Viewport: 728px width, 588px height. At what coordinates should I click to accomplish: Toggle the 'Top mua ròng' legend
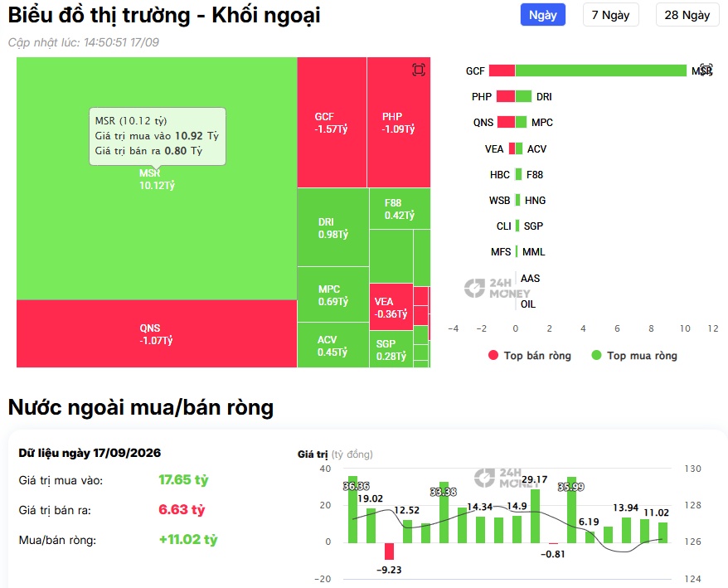[634, 356]
